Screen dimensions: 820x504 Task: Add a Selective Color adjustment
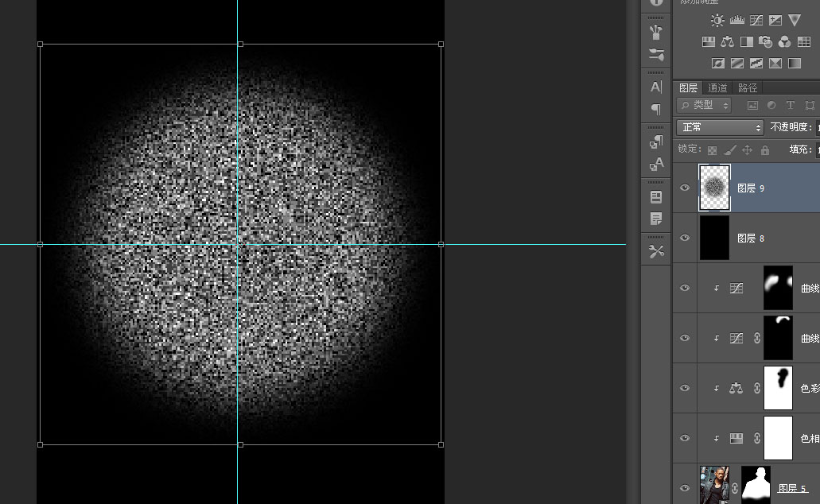[775, 64]
